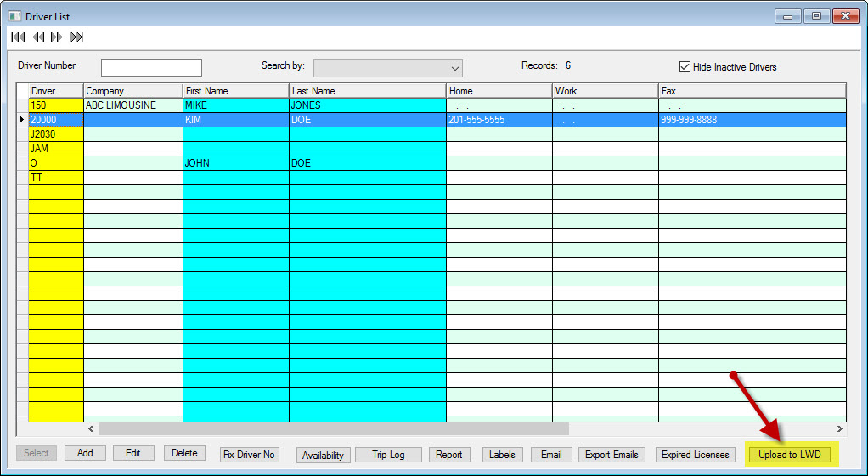Click fax number 999-999-8888 cell
This screenshot has height=476, width=868.
coord(752,120)
